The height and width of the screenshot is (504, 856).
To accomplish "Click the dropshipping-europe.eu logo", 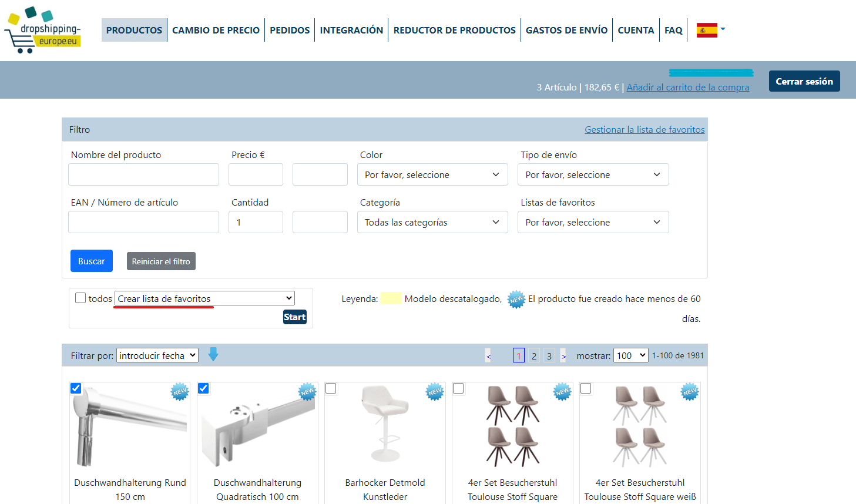I will click(x=42, y=30).
